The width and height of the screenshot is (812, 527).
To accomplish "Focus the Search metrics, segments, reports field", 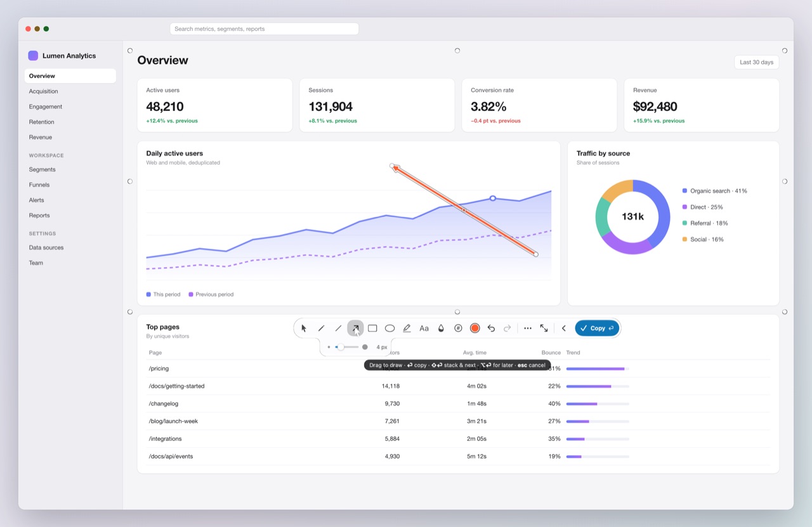I will pos(264,29).
